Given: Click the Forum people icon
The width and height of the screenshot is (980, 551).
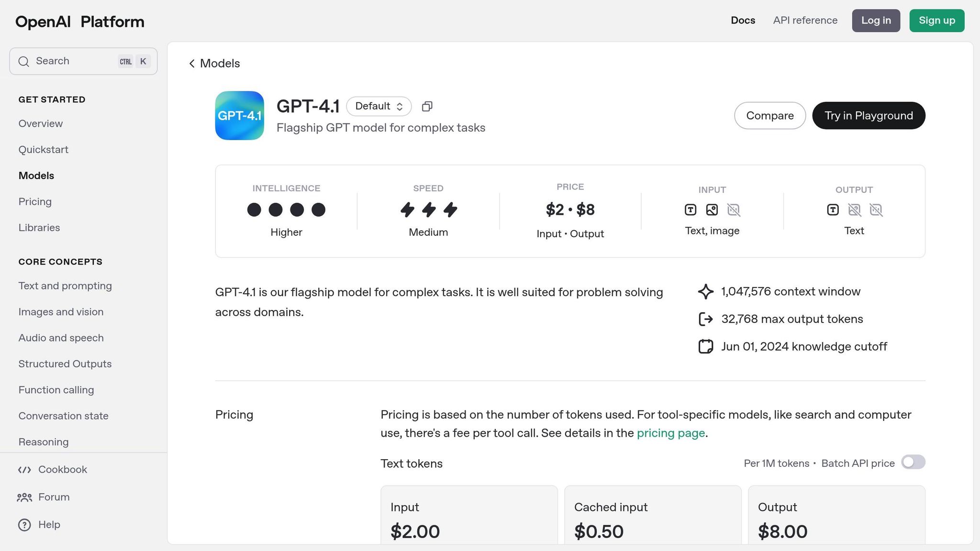Looking at the screenshot, I should click(x=24, y=497).
